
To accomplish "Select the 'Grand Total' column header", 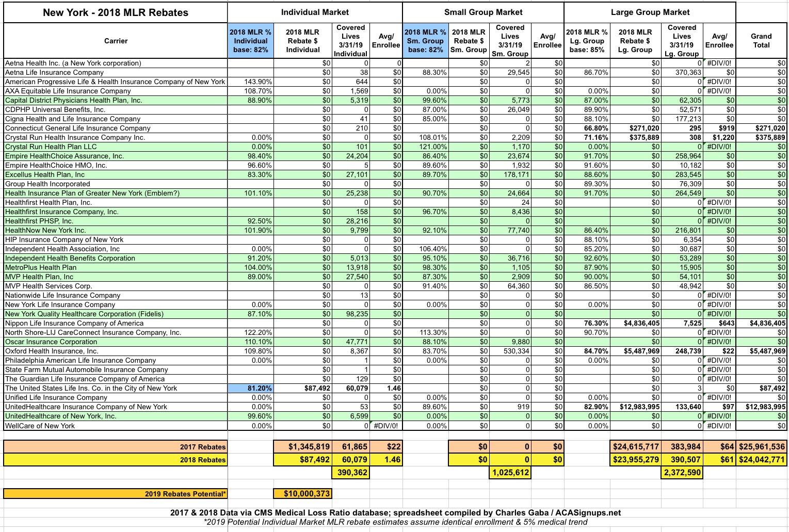I will (x=761, y=40).
